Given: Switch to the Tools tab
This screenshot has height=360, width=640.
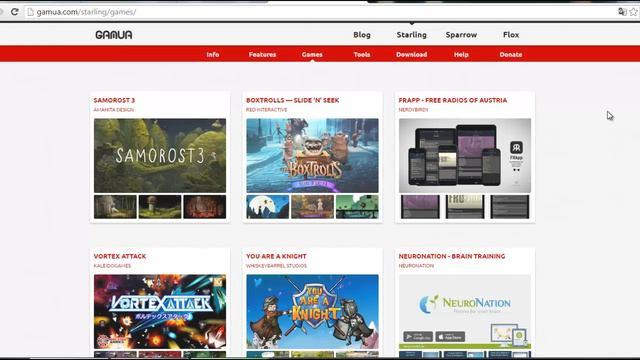Looking at the screenshot, I should click(x=362, y=54).
